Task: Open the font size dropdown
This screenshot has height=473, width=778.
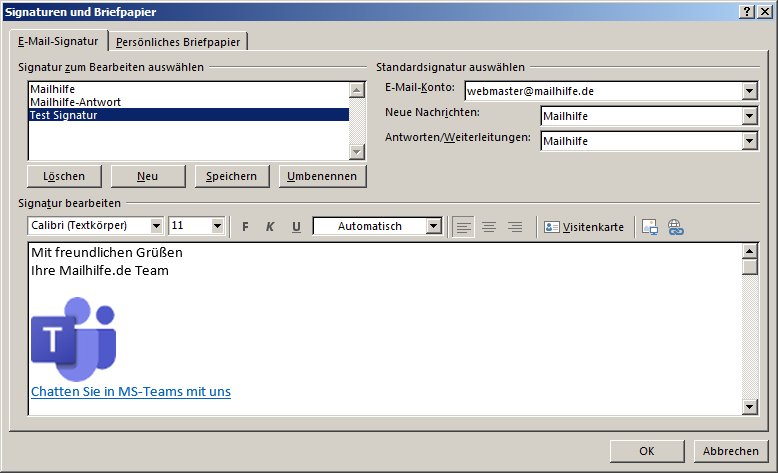Action: [x=218, y=226]
